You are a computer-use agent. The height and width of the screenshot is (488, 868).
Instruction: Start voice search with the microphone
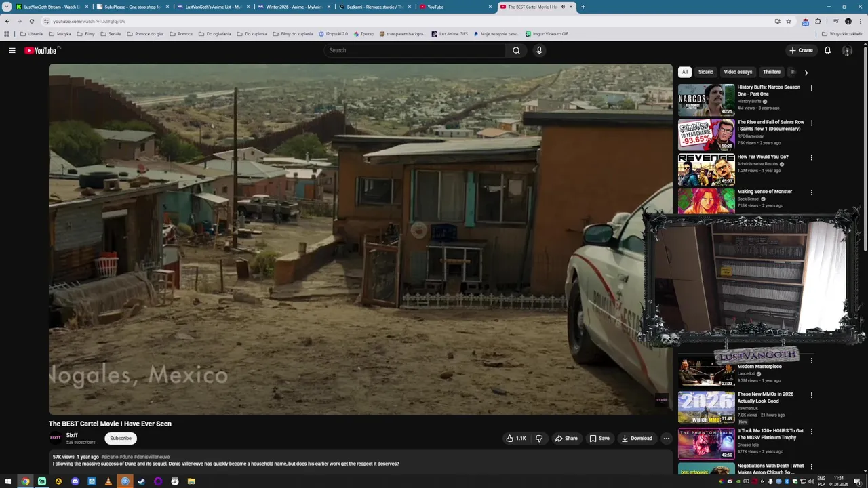point(539,50)
